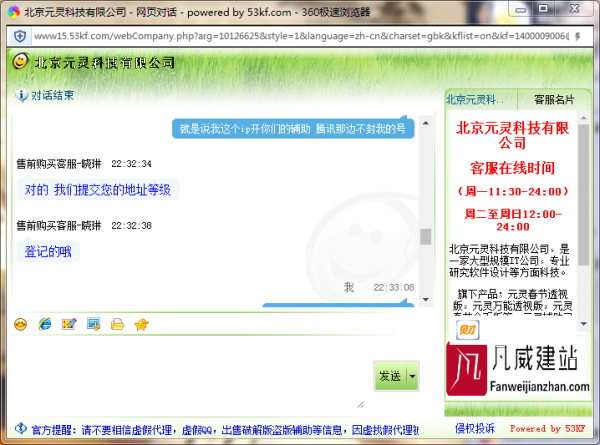Viewport: 600px width, 445px height.
Task: Click the timestamp 22:32:34
Action: coord(132,164)
